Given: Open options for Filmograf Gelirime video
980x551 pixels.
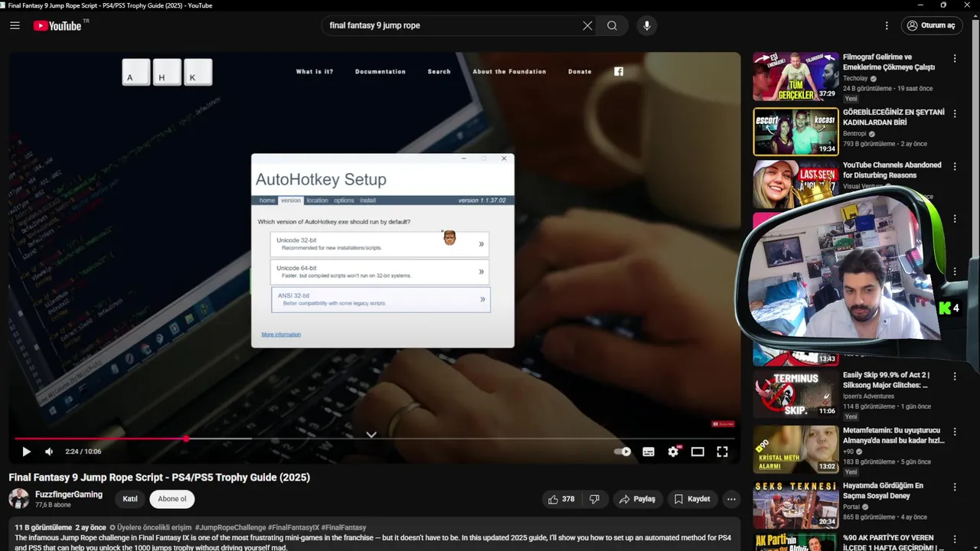Looking at the screenshot, I should 955,58.
